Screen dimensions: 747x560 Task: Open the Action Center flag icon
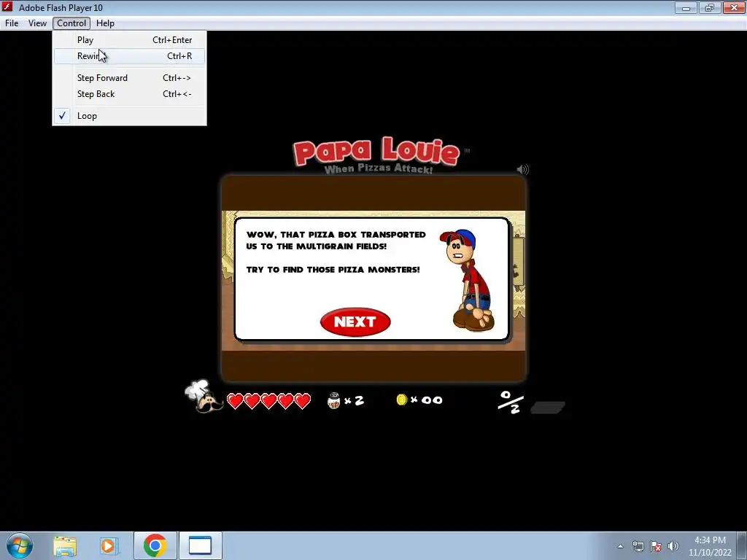point(656,546)
